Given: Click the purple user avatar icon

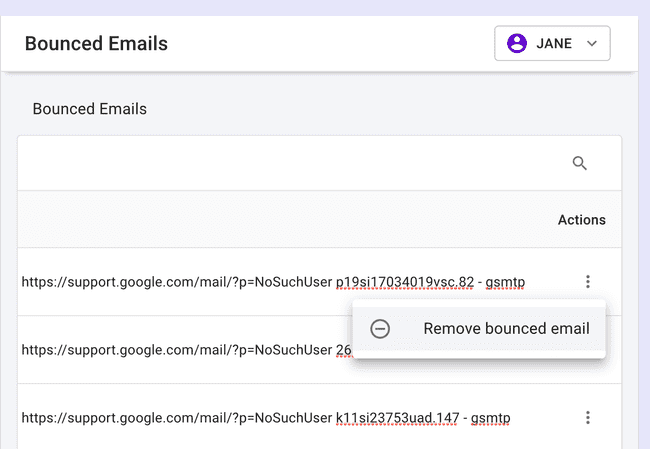Looking at the screenshot, I should (x=517, y=44).
